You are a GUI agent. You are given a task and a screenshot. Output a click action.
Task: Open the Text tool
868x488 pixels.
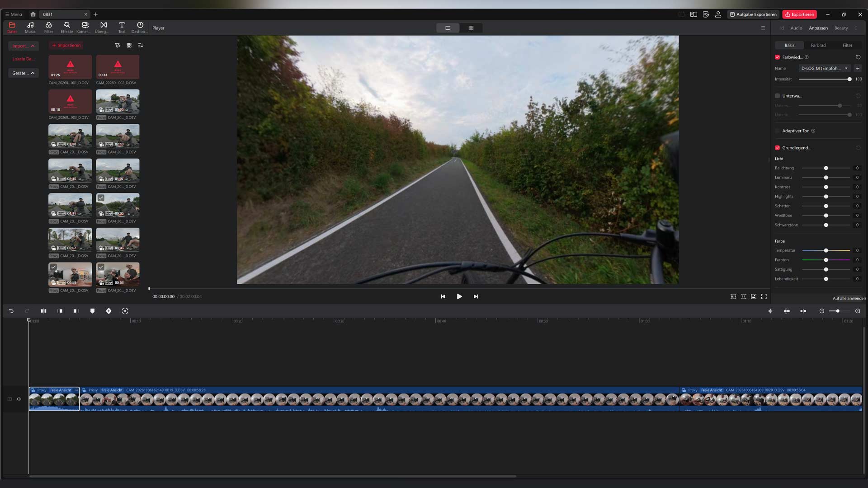click(122, 28)
